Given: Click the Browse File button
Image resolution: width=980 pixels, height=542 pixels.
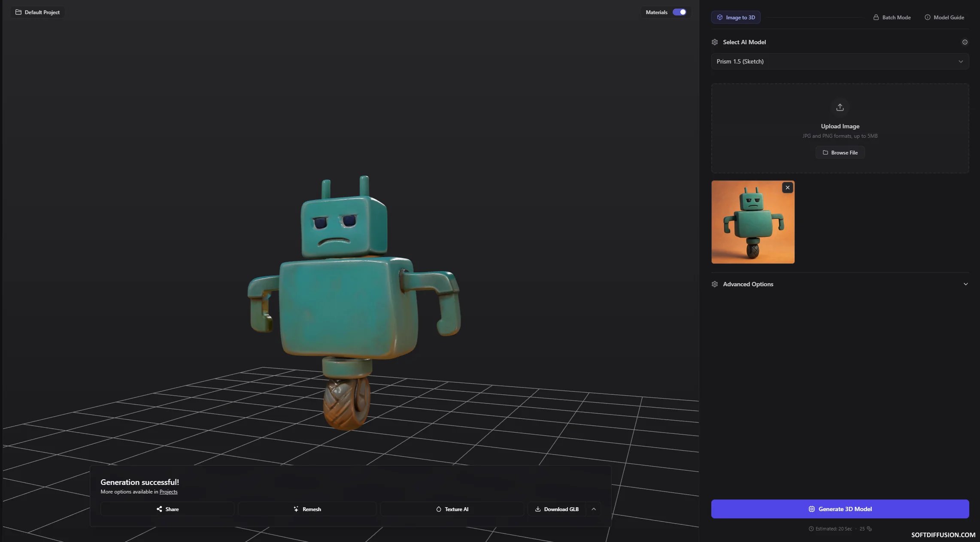Looking at the screenshot, I should (840, 152).
